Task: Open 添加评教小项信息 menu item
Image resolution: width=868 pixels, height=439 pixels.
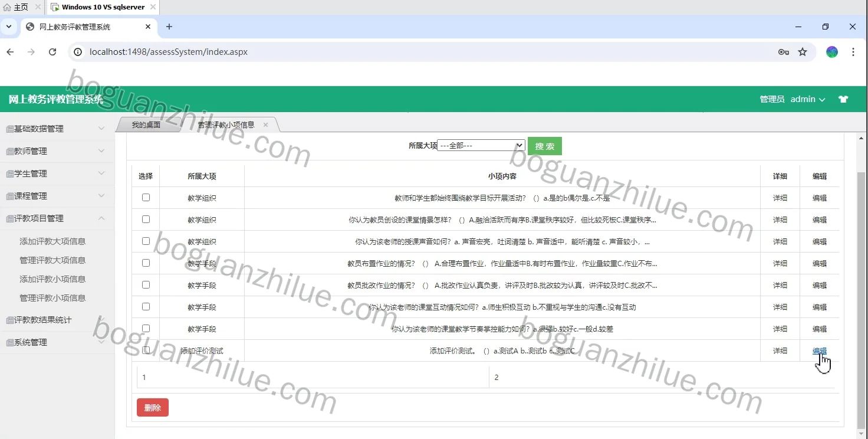Action: (52, 279)
